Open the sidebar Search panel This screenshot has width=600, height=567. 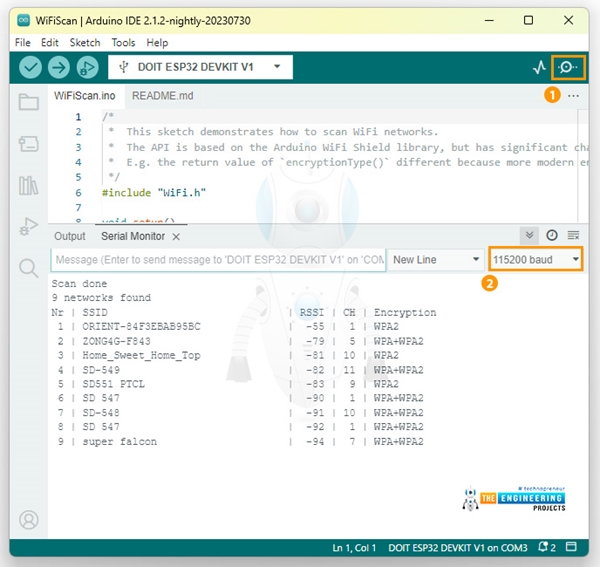click(x=29, y=267)
